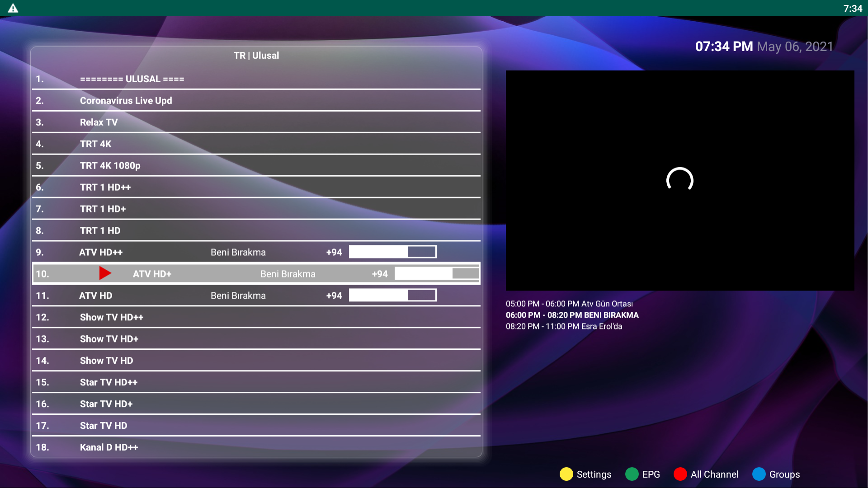This screenshot has height=488, width=868.
Task: Click +94 value on ATV HD row
Action: [334, 296]
